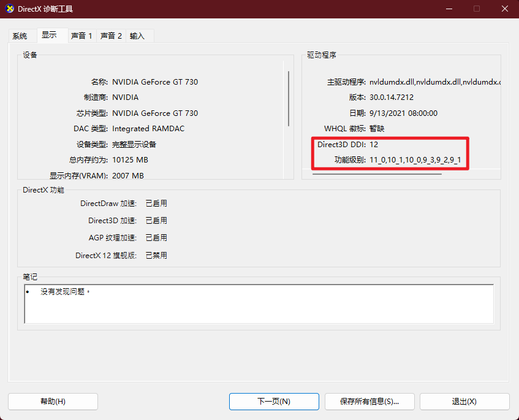
Task: Advance with the 下一页(N) button
Action: tap(274, 401)
